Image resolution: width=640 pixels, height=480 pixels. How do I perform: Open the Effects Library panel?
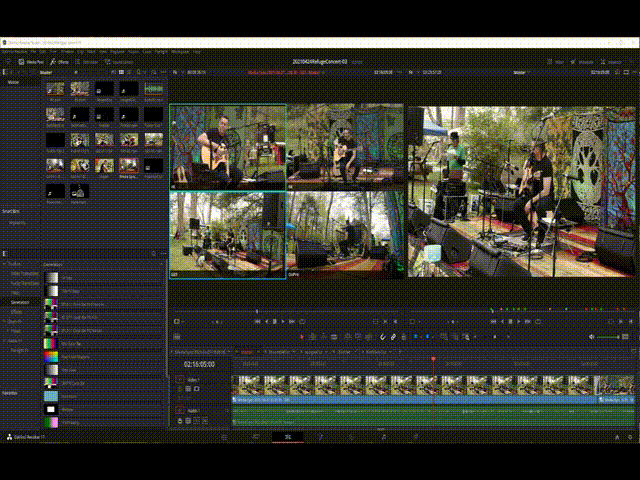pos(60,61)
